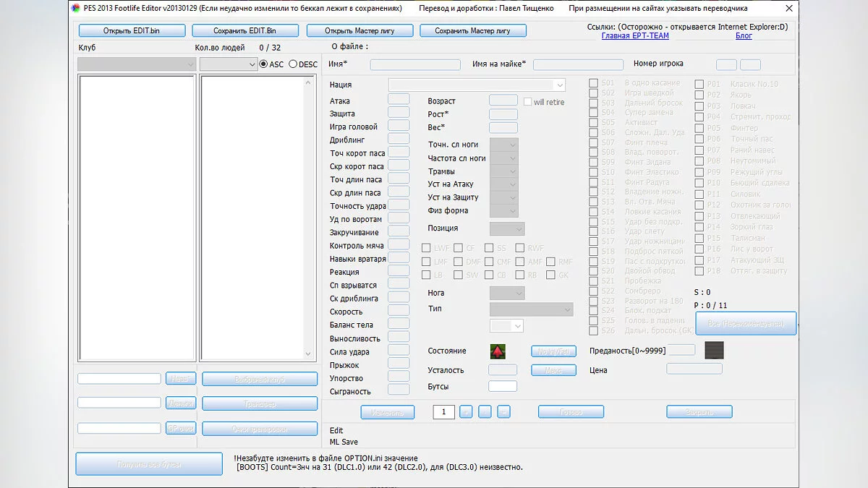Follow the Блог link
Image resolution: width=868 pixels, height=488 pixels.
tap(744, 36)
